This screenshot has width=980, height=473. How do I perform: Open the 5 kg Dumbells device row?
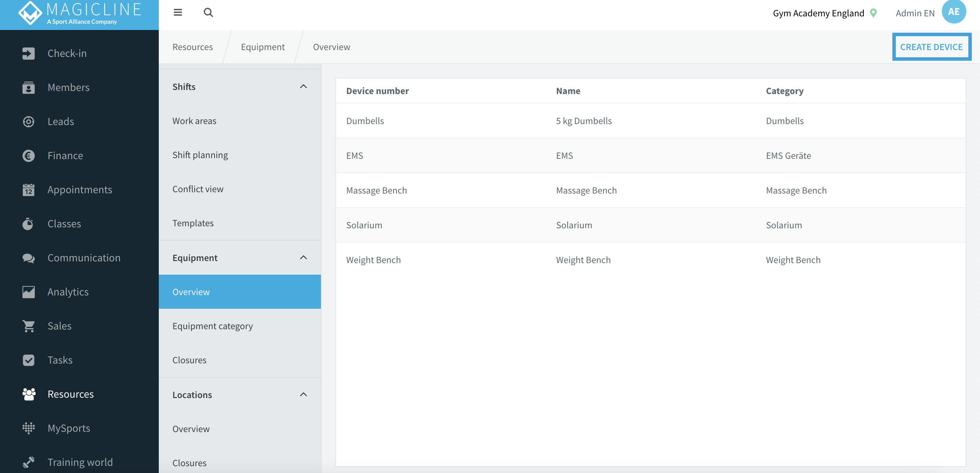point(650,121)
